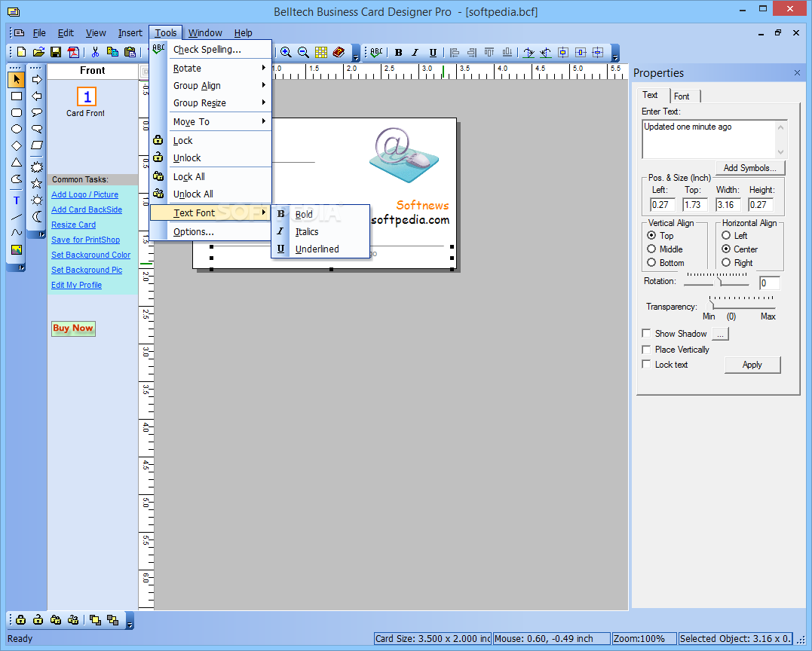Open the main toolbar overflow dropdown
812x651 pixels.
(x=357, y=53)
